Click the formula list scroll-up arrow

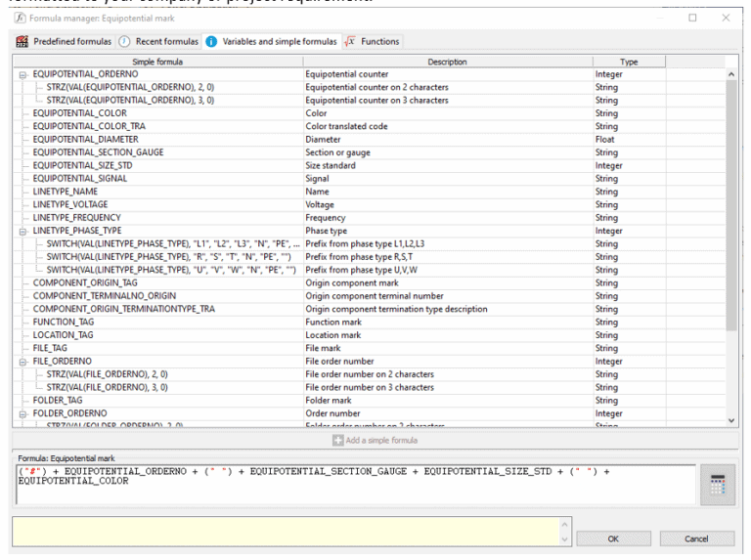(x=731, y=74)
